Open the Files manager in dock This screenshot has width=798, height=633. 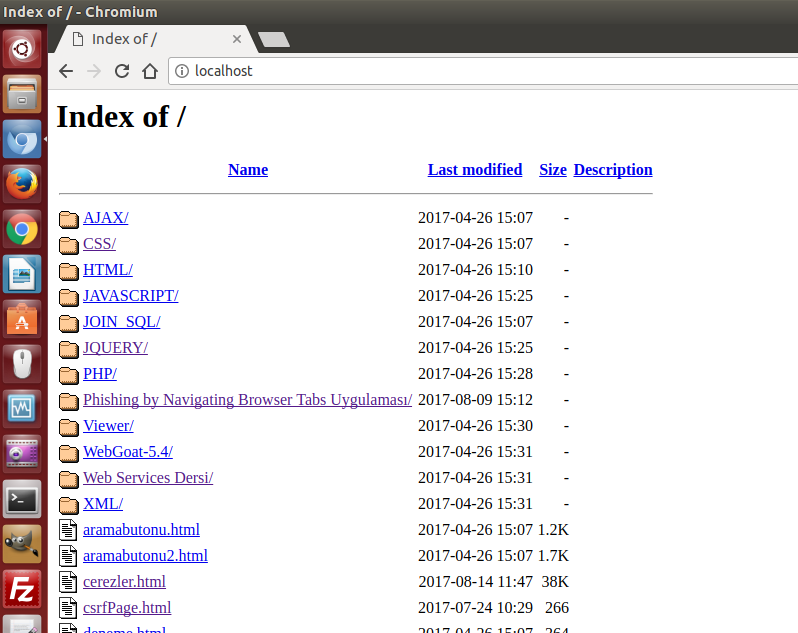click(x=22, y=94)
